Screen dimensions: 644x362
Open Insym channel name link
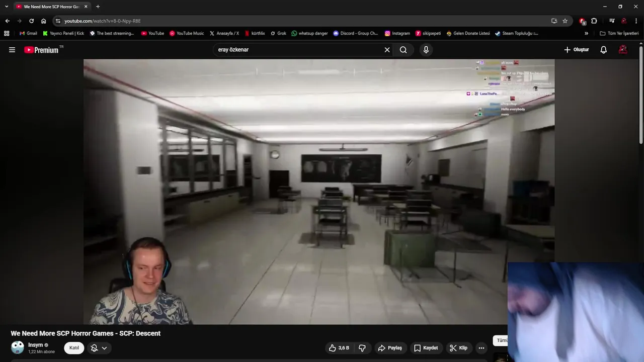click(x=35, y=345)
